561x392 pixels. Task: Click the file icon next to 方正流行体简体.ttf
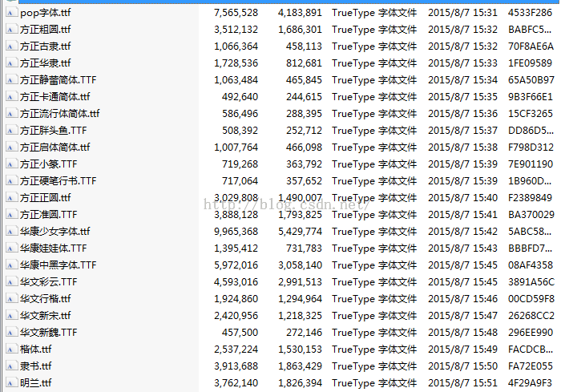11,114
